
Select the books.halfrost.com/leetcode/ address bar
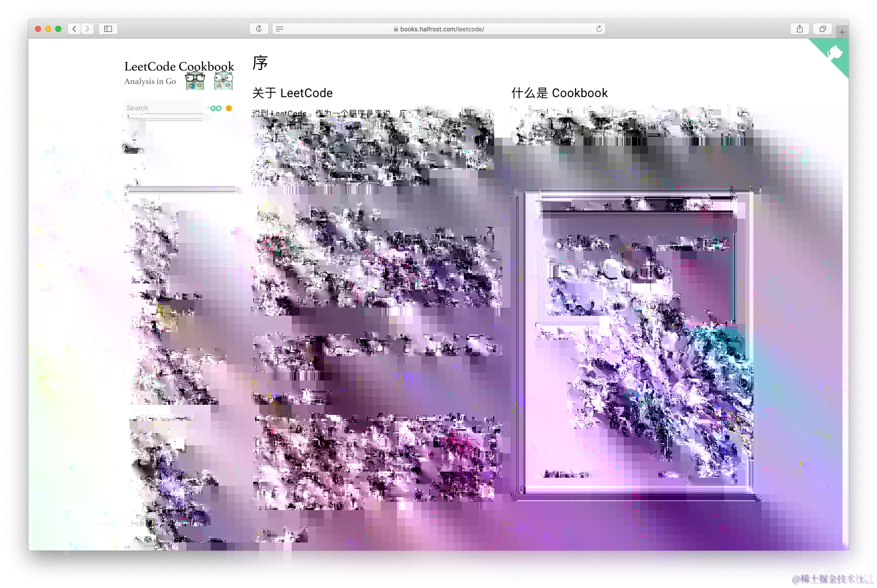(x=439, y=29)
